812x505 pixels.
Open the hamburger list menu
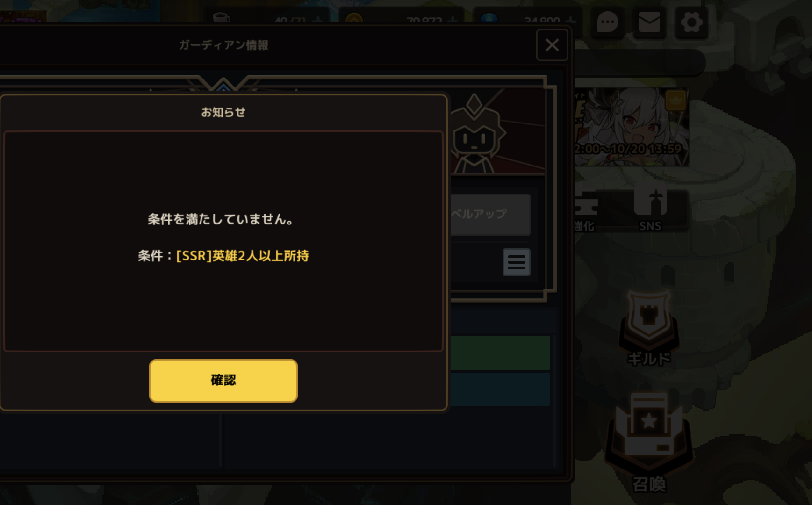(x=516, y=262)
